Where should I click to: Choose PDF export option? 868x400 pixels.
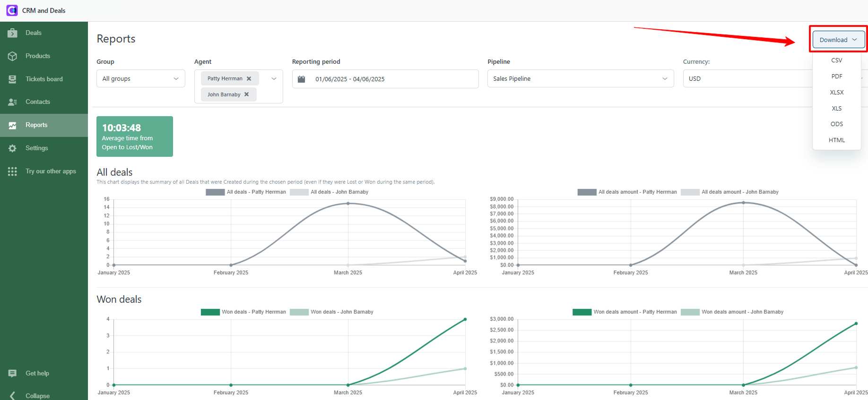coord(836,77)
